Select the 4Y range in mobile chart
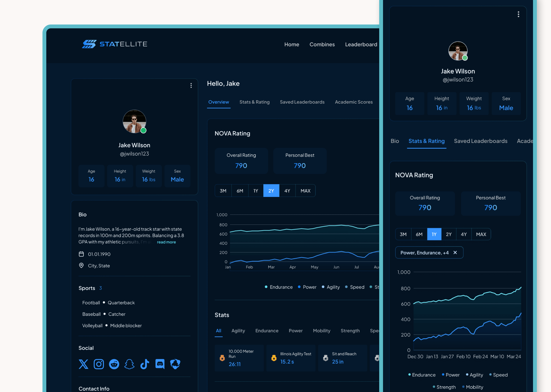 coord(464,234)
